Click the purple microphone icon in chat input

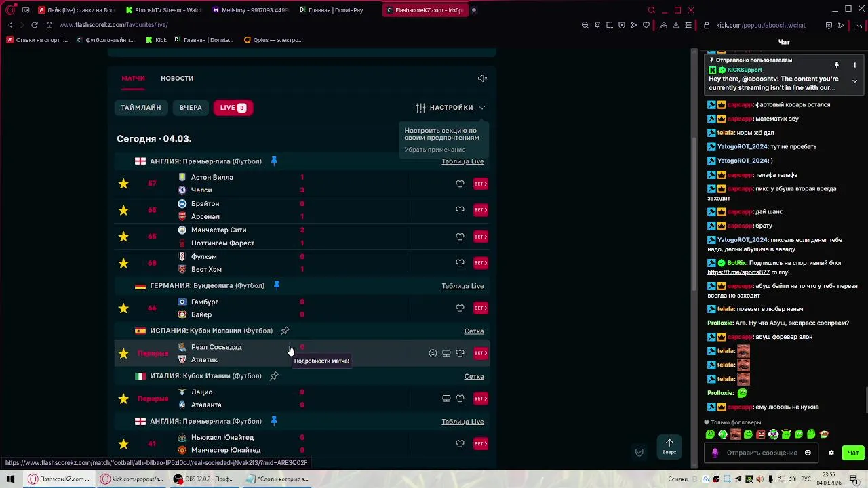click(x=715, y=453)
